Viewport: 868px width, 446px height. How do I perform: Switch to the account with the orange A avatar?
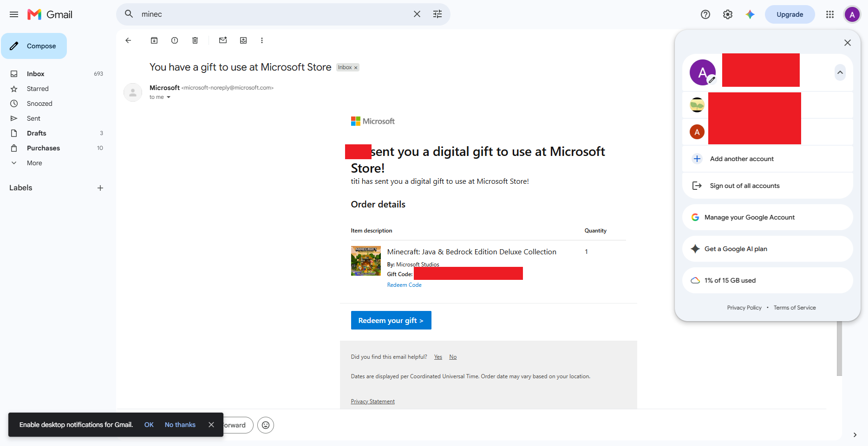tap(768, 132)
